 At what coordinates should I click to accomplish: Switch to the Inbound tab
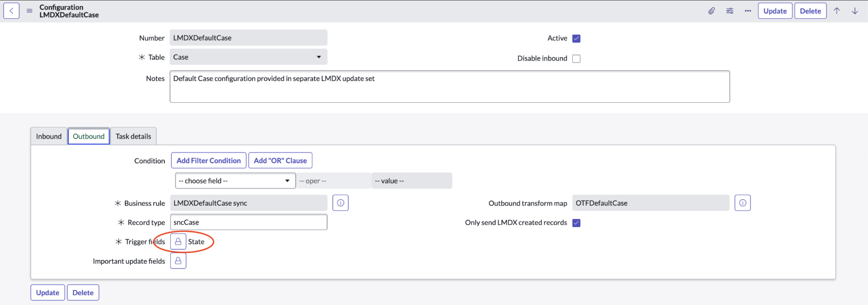[49, 136]
